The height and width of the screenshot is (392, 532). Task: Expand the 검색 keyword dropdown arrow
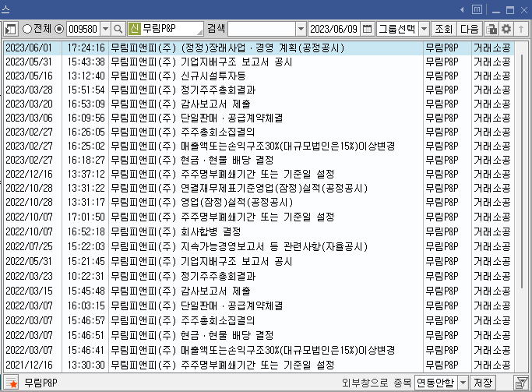click(301, 29)
